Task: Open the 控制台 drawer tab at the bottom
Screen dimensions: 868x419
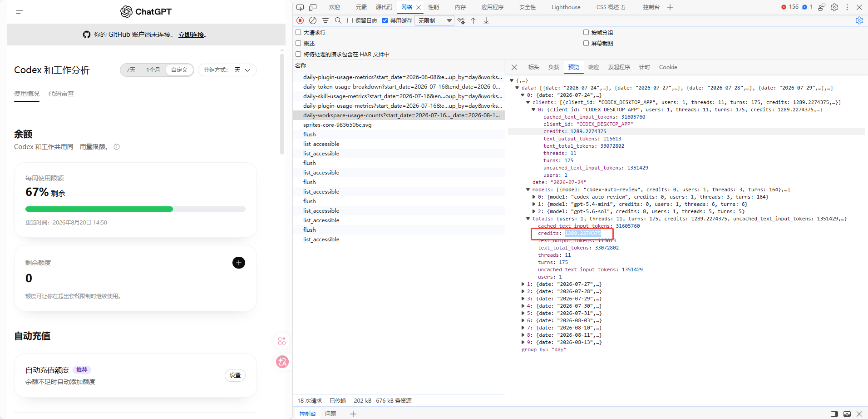Action: (307, 414)
